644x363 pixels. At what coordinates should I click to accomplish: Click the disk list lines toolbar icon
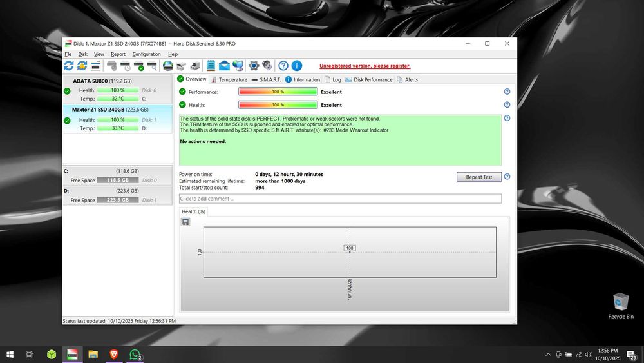point(96,65)
